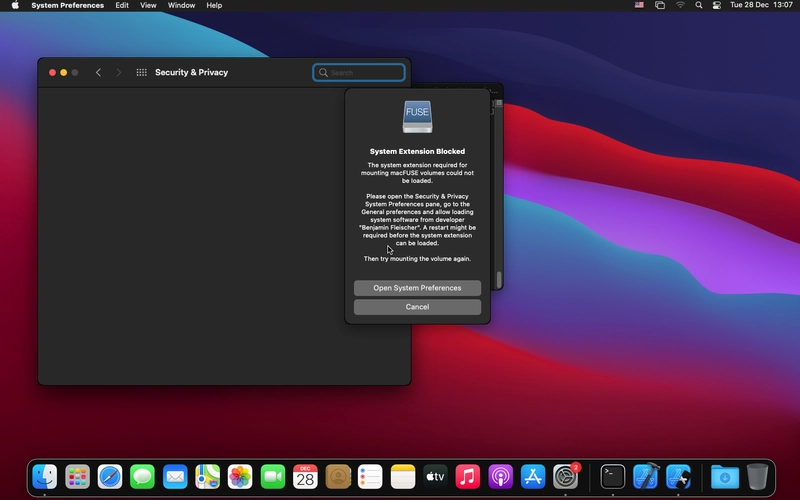The width and height of the screenshot is (800, 500).
Task: Open Contacts from the Dock
Action: tap(338, 477)
